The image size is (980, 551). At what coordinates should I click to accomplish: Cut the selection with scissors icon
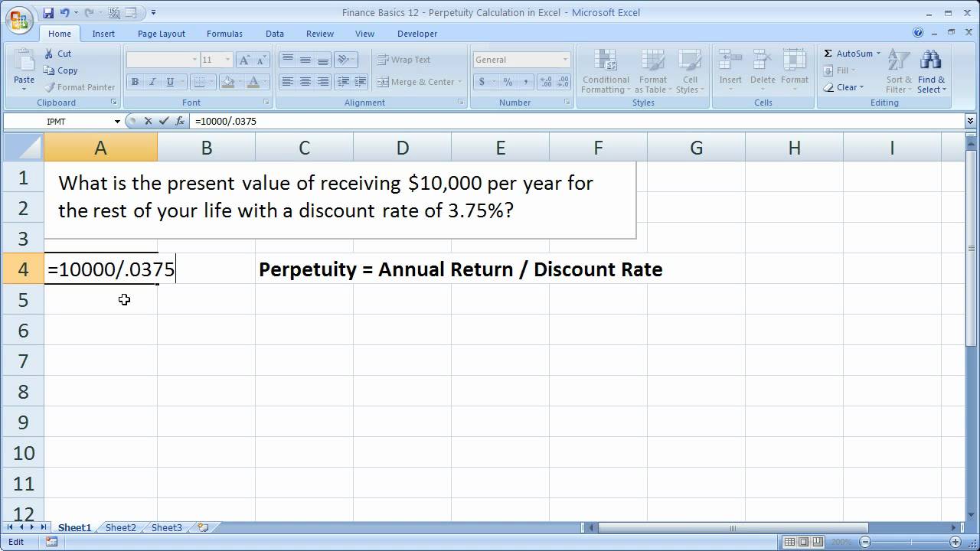pyautogui.click(x=57, y=54)
